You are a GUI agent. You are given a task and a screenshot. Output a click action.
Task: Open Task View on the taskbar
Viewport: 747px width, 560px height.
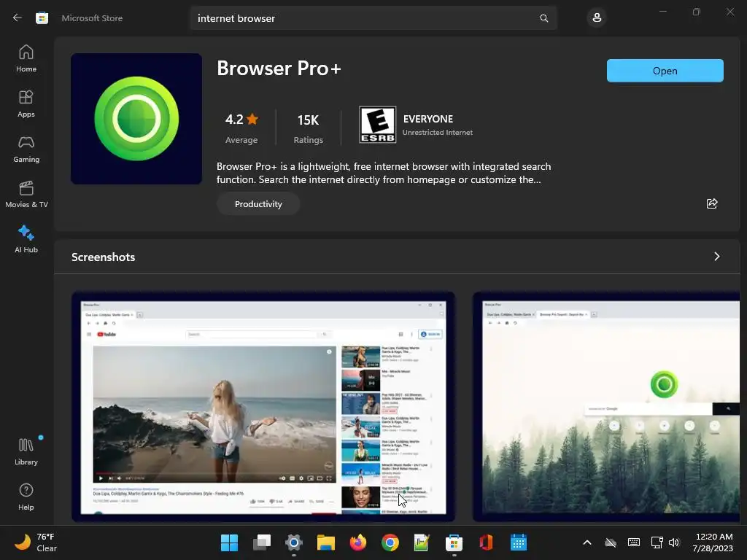[262, 542]
